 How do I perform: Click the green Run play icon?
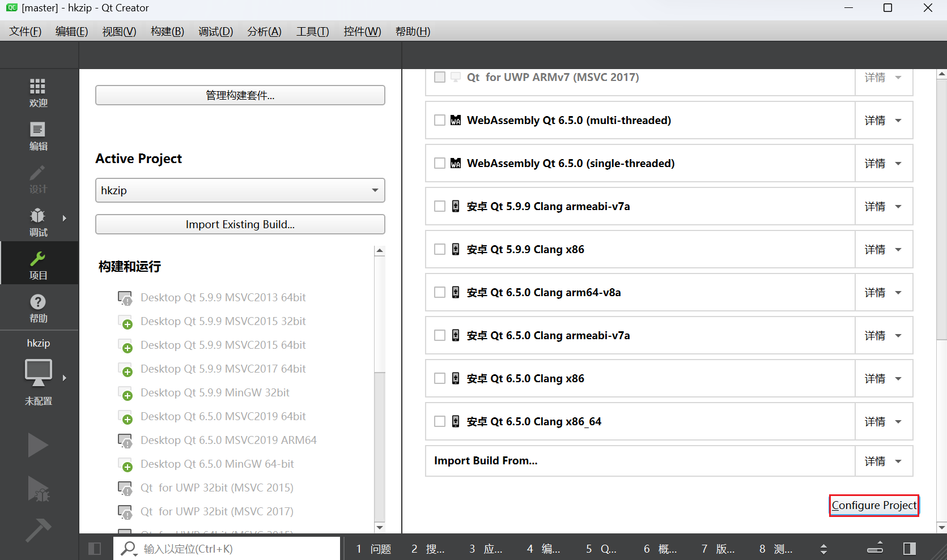point(38,444)
